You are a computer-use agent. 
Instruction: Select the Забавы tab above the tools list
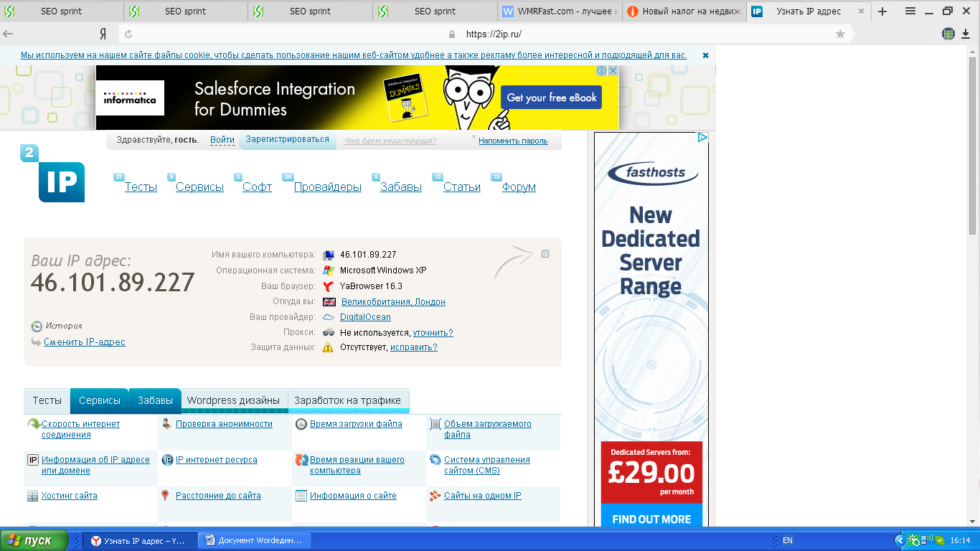[156, 400]
